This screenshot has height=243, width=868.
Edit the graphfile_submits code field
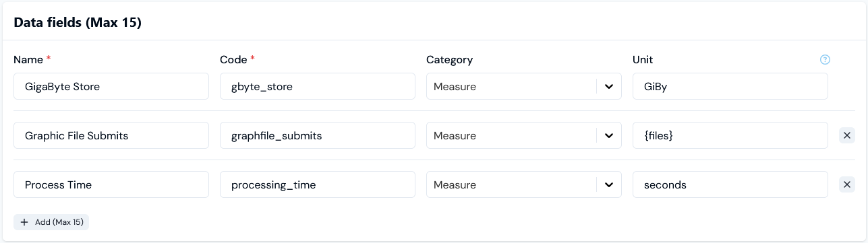(318, 135)
